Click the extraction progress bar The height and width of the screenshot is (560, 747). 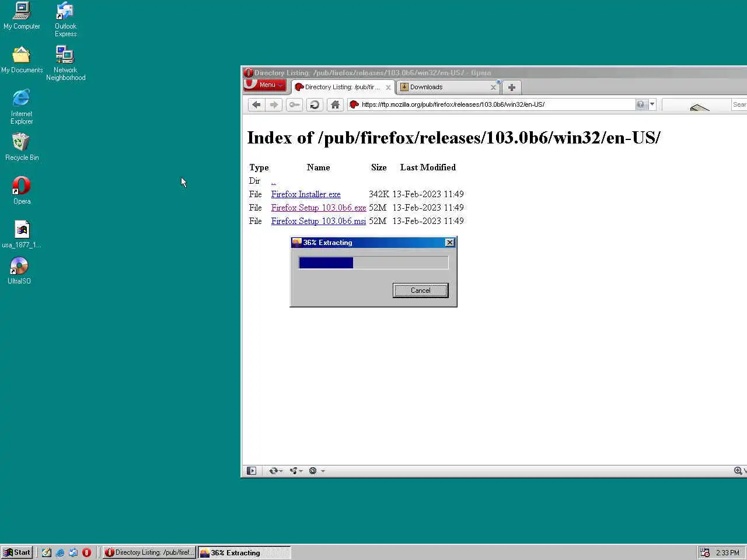pyautogui.click(x=373, y=263)
